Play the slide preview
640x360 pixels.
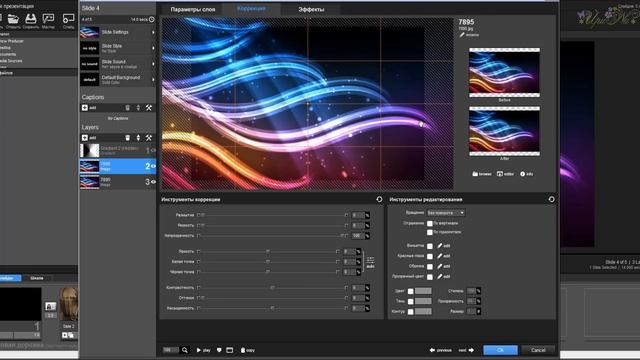pos(203,350)
